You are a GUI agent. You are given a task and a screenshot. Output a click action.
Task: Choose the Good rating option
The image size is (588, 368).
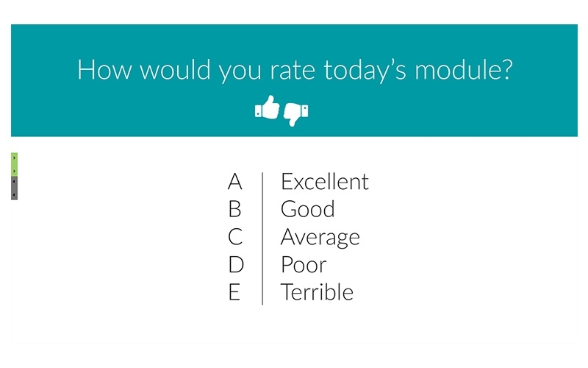tap(307, 209)
